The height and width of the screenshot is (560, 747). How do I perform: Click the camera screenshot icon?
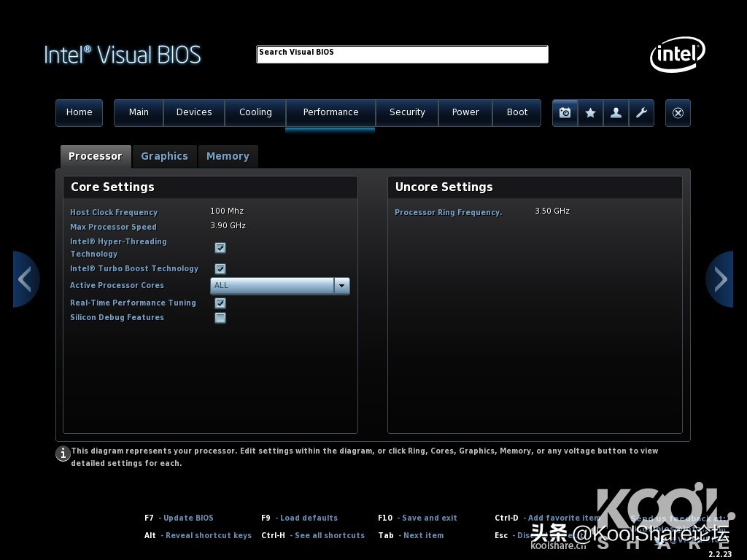[x=565, y=113]
